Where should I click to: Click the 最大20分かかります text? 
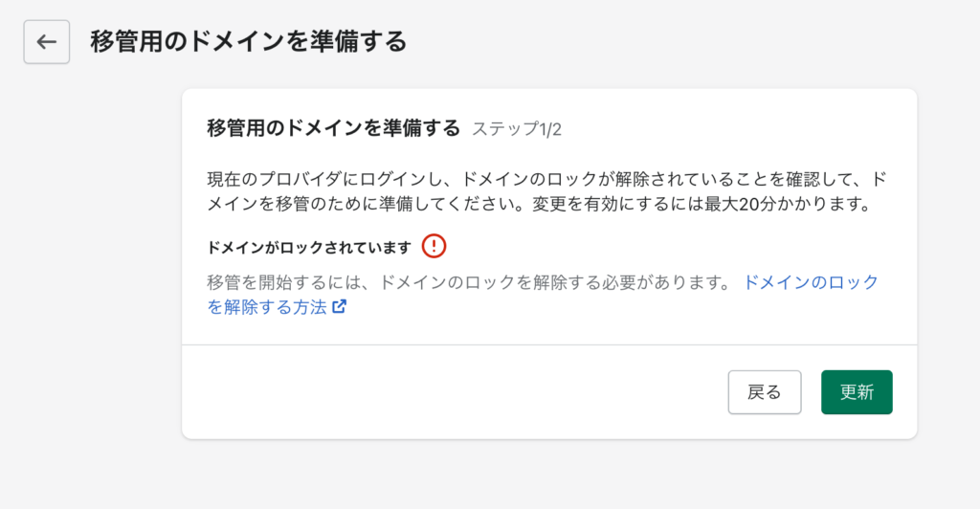788,204
